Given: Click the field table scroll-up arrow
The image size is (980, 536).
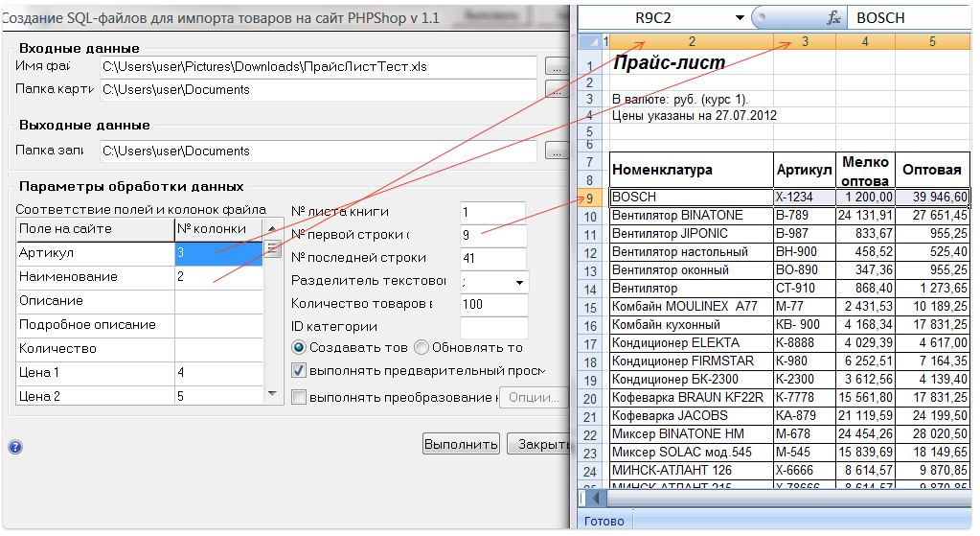Looking at the screenshot, I should 272,229.
